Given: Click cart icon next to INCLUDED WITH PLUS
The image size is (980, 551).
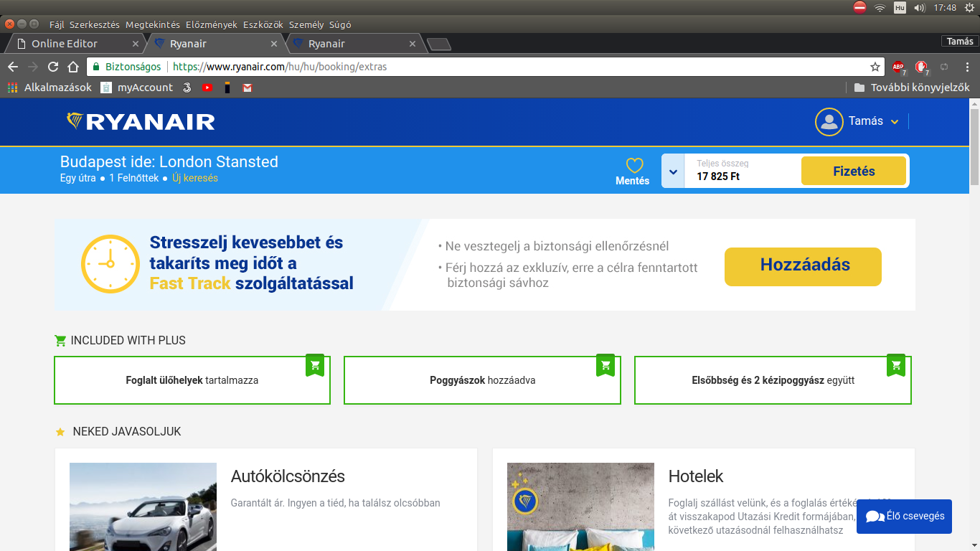Looking at the screenshot, I should [60, 341].
